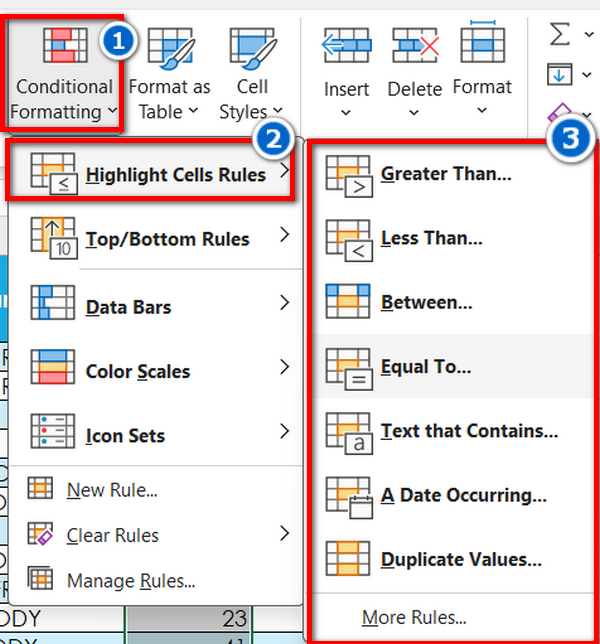
Task: Open Manage Rules... dialog
Action: coord(130,580)
